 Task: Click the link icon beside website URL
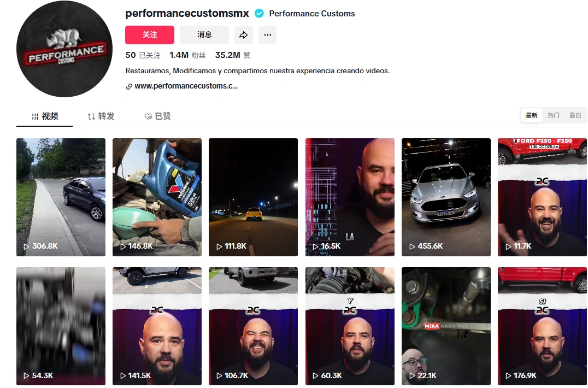click(129, 86)
